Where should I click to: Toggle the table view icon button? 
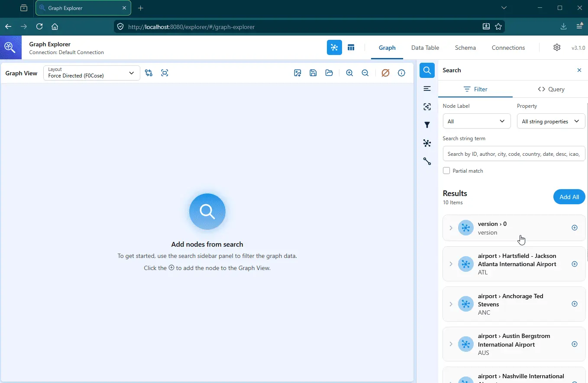[x=351, y=48]
